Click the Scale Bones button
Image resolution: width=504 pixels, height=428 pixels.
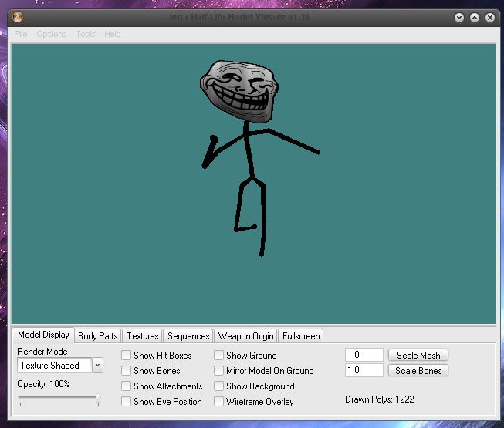[418, 370]
